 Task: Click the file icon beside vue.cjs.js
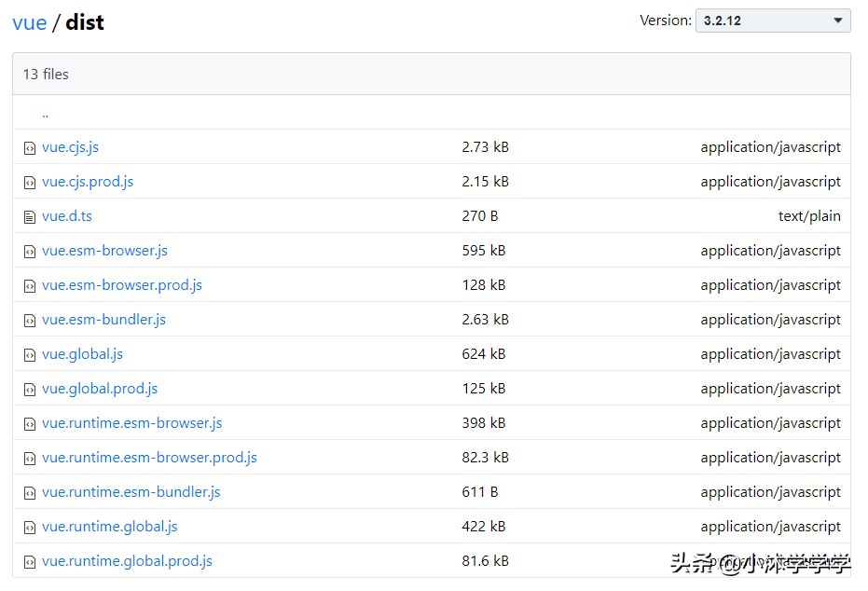pyautogui.click(x=29, y=146)
